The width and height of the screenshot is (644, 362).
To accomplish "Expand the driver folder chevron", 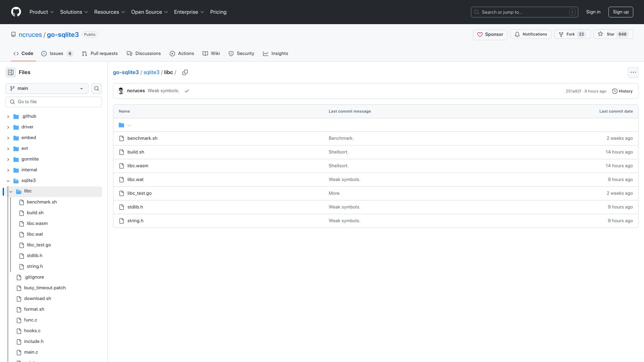I will click(x=8, y=127).
